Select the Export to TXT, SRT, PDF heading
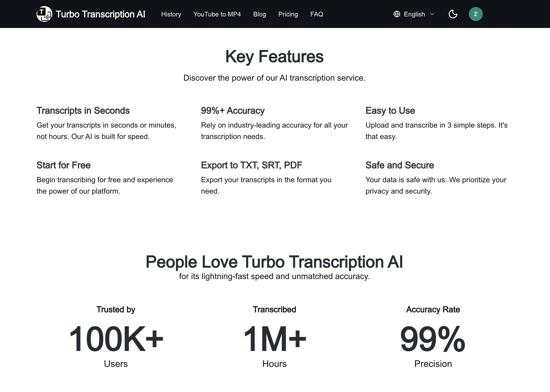Image resolution: width=550 pixels, height=392 pixels. click(x=252, y=165)
